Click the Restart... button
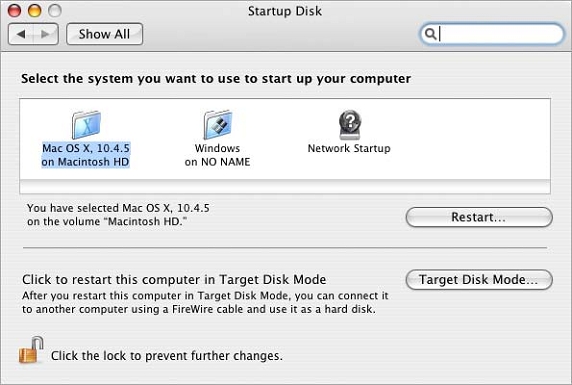This screenshot has height=385, width=572. coord(479,217)
